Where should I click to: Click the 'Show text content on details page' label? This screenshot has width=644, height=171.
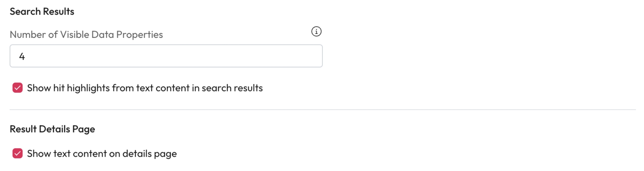pyautogui.click(x=102, y=154)
